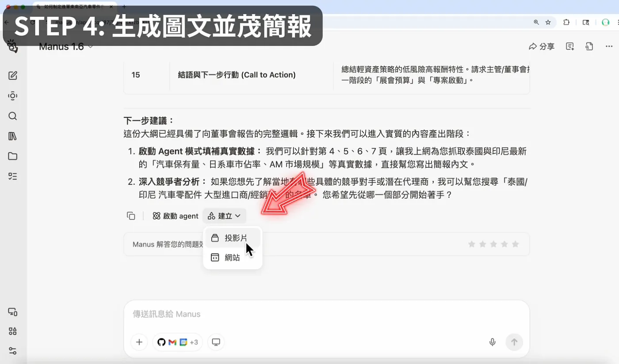The width and height of the screenshot is (619, 364).
Task: Open search from the sidebar magnifier icon
Action: 13,116
